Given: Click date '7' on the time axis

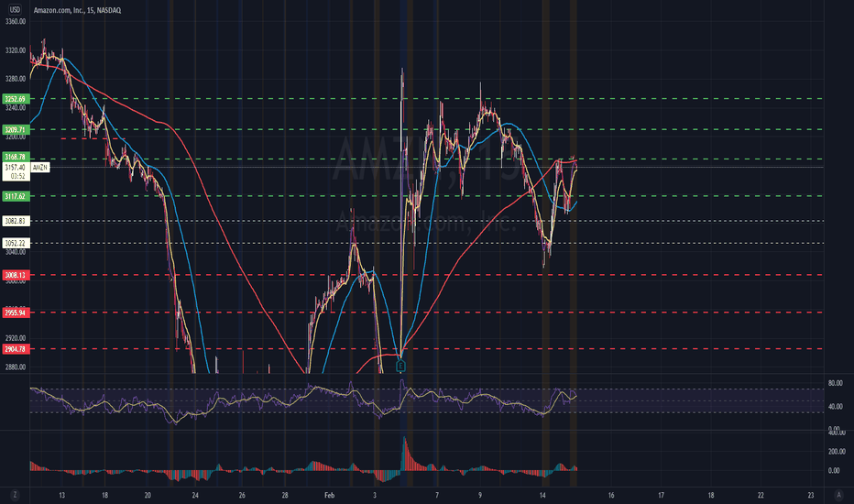Looking at the screenshot, I should [437, 495].
